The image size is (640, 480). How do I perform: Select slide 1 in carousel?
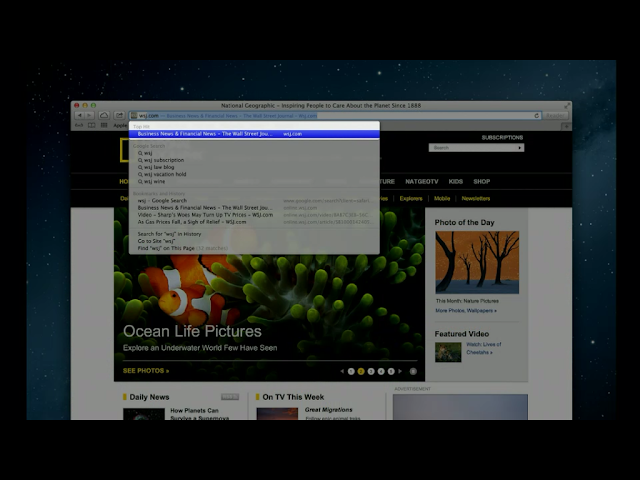pyautogui.click(x=351, y=371)
